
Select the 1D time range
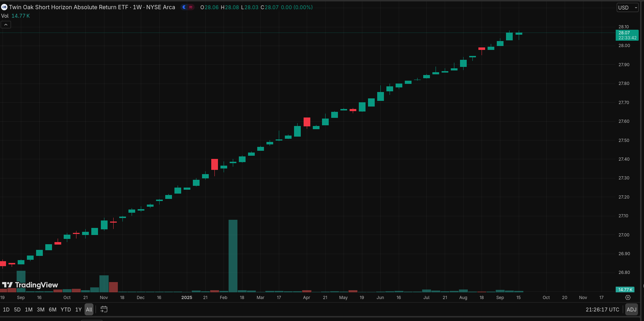6,309
